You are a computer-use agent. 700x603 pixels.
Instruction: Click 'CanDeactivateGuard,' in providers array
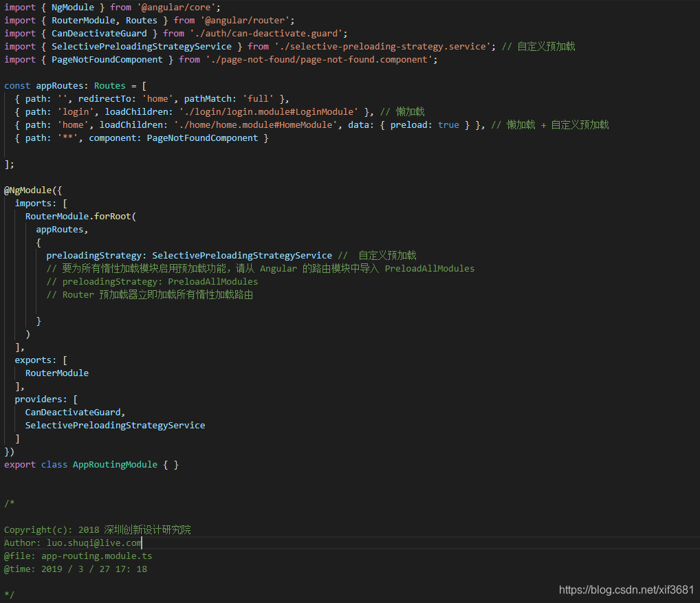point(75,413)
